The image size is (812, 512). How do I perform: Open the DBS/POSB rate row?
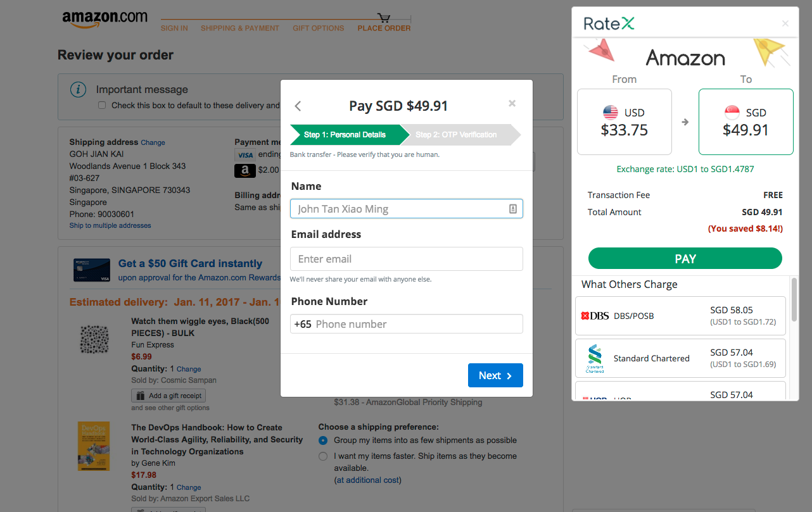(x=680, y=316)
